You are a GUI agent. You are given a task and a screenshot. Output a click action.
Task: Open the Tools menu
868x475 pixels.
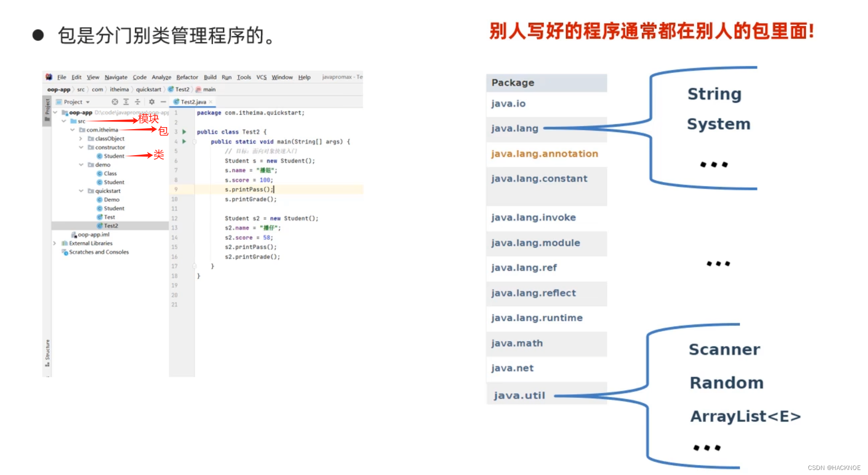pos(244,78)
